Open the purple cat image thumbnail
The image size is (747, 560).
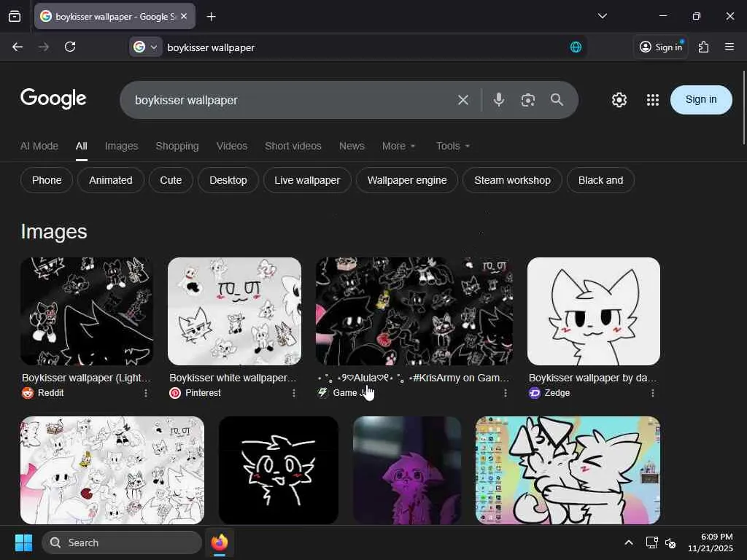point(407,470)
